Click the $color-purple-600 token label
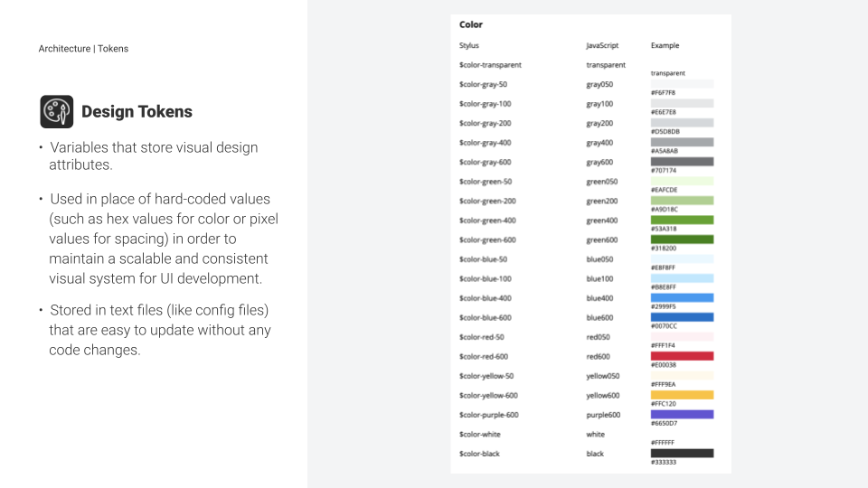 tap(489, 415)
